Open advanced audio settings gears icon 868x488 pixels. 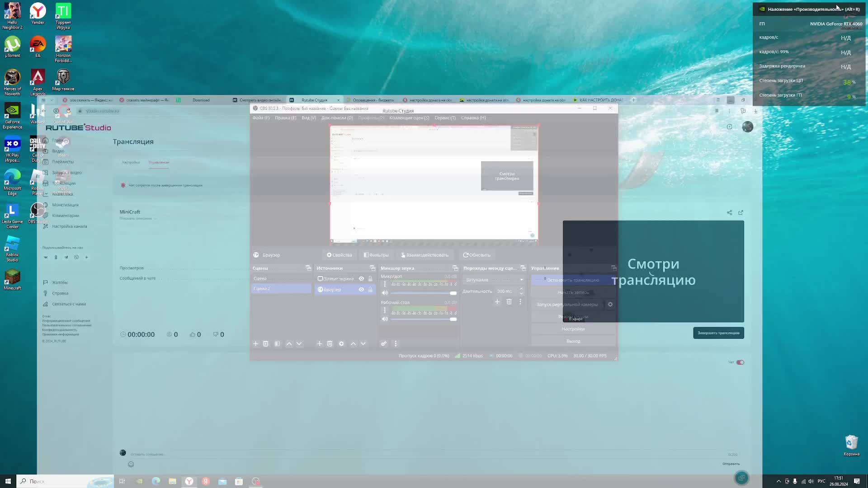(x=384, y=344)
